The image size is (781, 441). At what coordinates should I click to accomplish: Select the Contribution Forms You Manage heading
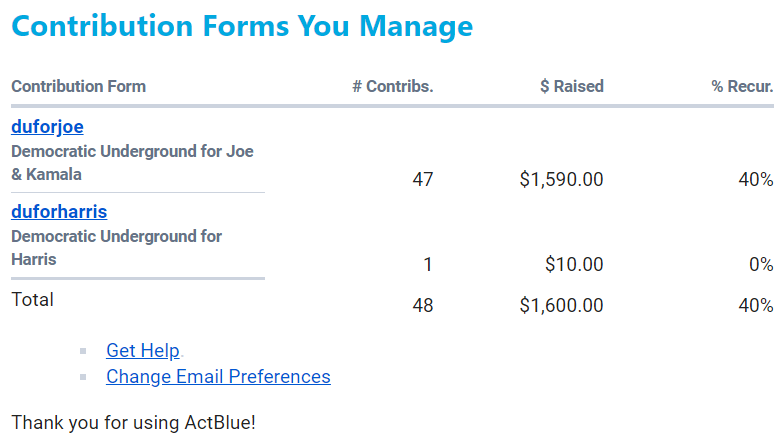[242, 26]
